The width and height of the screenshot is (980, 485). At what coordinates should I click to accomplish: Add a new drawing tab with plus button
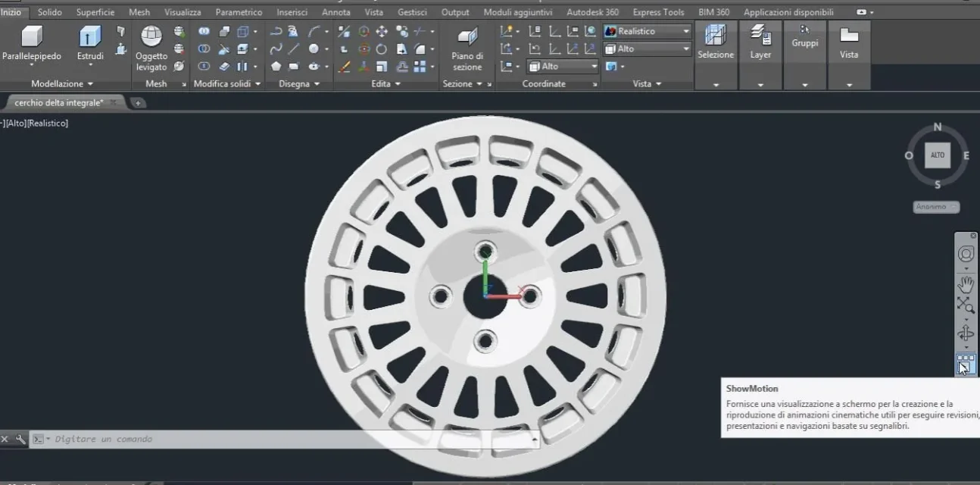pyautogui.click(x=139, y=102)
